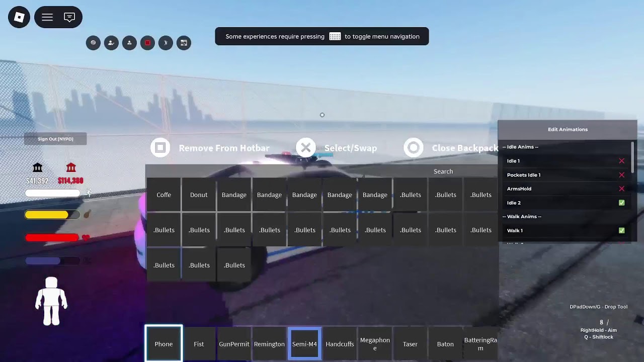Screen dimensions: 644x362
Task: Click the $114,388 bank amount
Action: [70, 180]
